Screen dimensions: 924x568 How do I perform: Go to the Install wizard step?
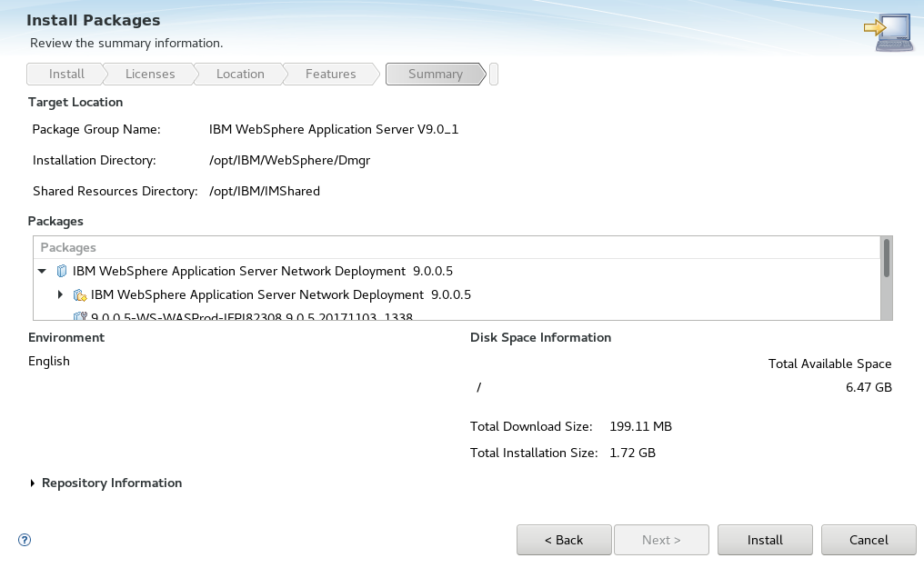click(66, 75)
